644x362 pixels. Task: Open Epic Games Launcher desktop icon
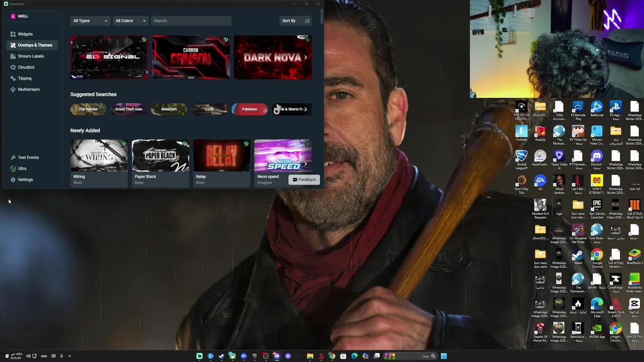click(x=597, y=210)
